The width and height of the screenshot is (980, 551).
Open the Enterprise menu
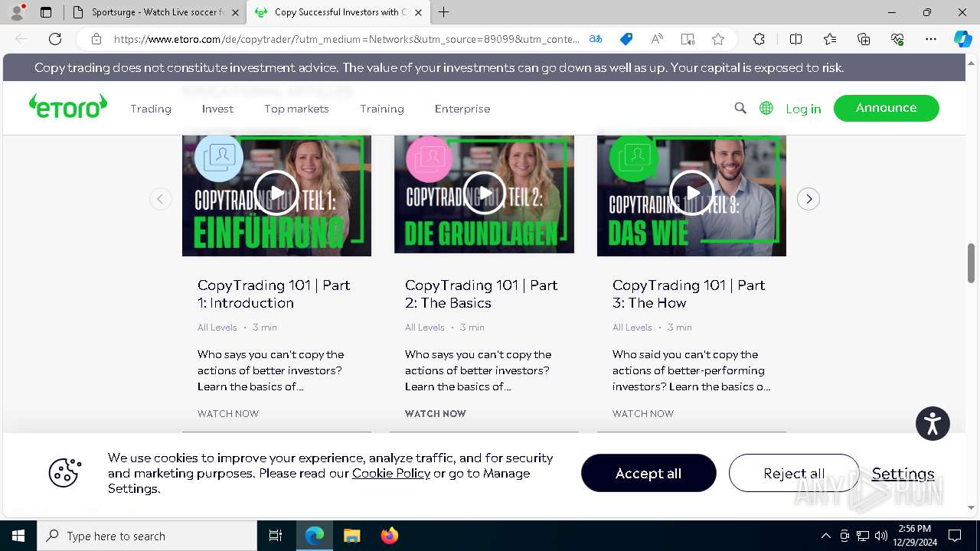(462, 109)
